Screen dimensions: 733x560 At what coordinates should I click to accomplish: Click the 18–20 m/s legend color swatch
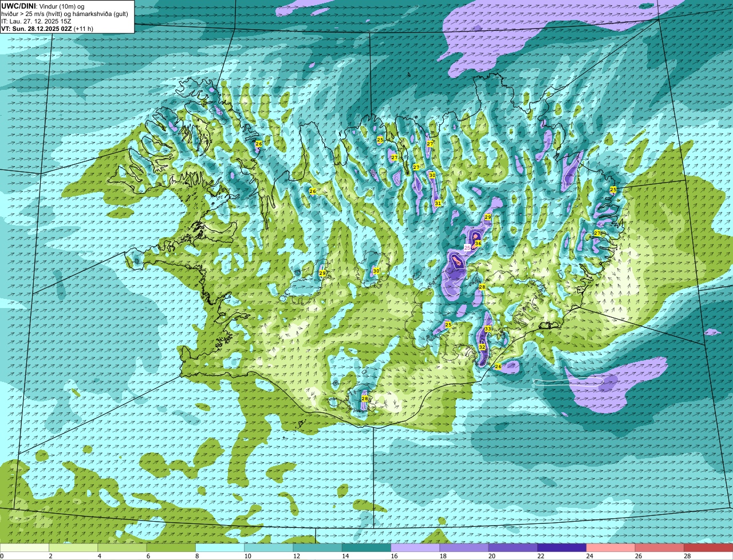[x=464, y=547]
